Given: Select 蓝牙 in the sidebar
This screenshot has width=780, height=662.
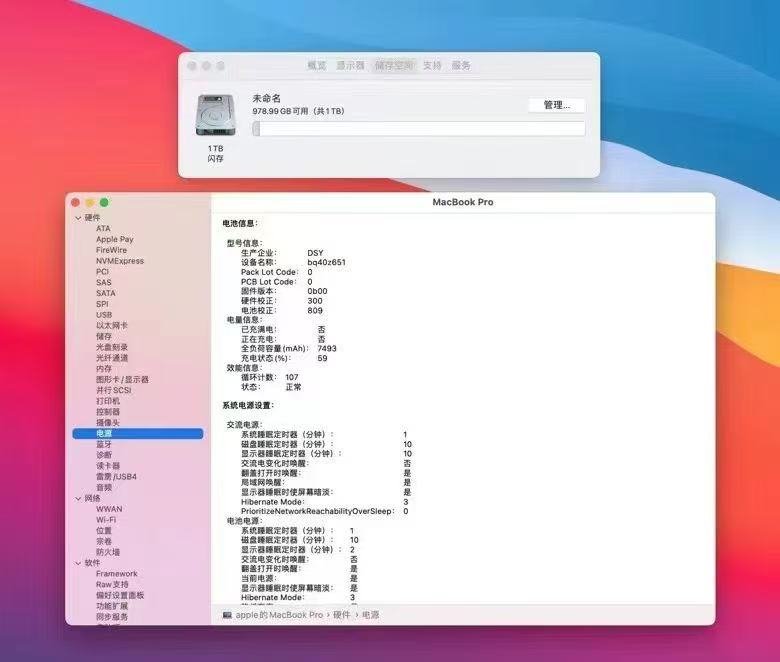Looking at the screenshot, I should pyautogui.click(x=104, y=444).
